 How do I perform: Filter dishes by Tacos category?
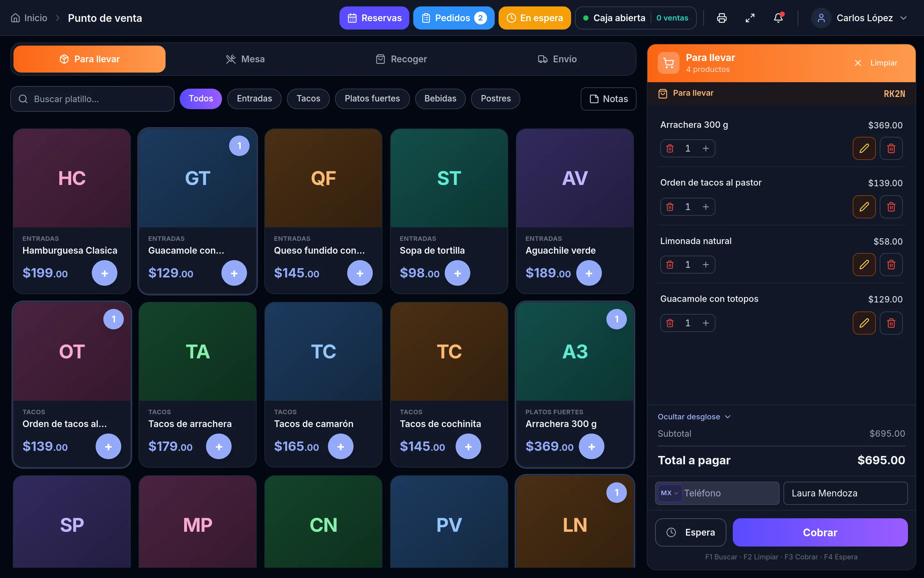308,99
